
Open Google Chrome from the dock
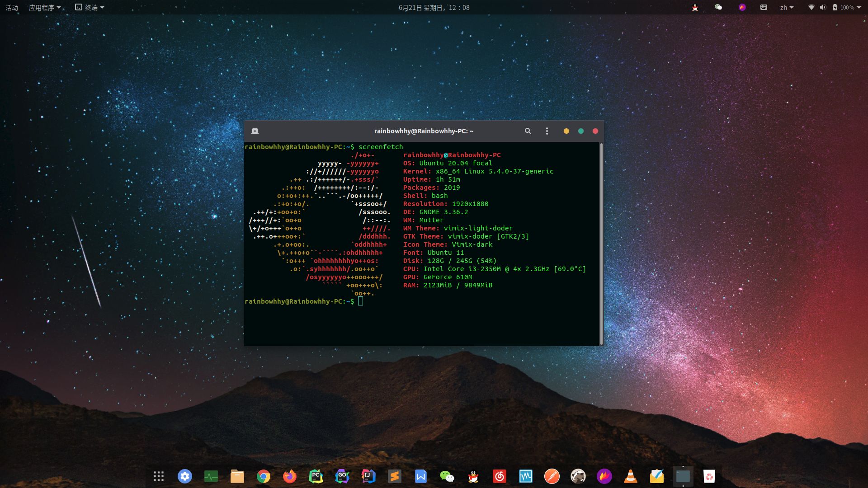264,476
